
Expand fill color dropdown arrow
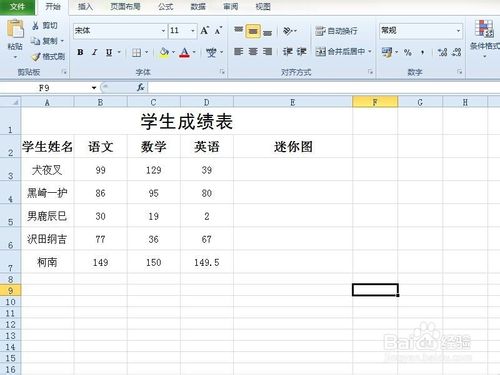[x=173, y=52]
